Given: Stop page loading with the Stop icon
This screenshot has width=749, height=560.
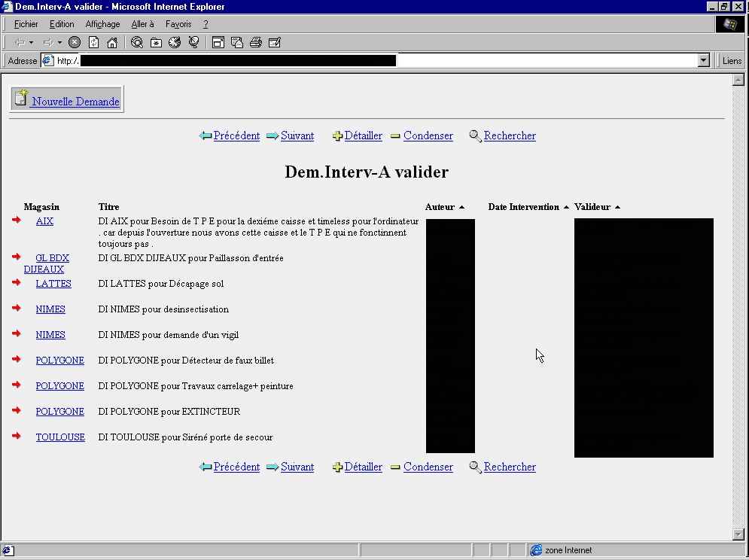Looking at the screenshot, I should click(x=74, y=42).
